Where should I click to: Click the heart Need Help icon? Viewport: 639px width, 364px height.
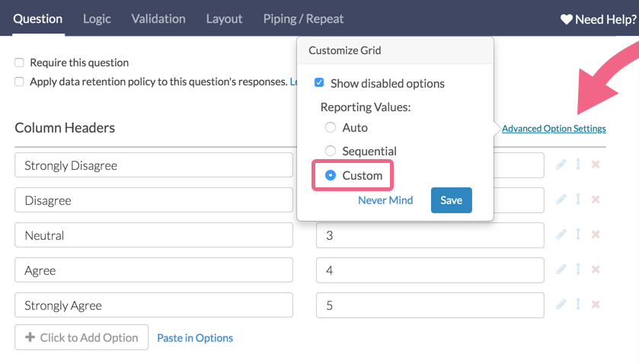click(566, 19)
